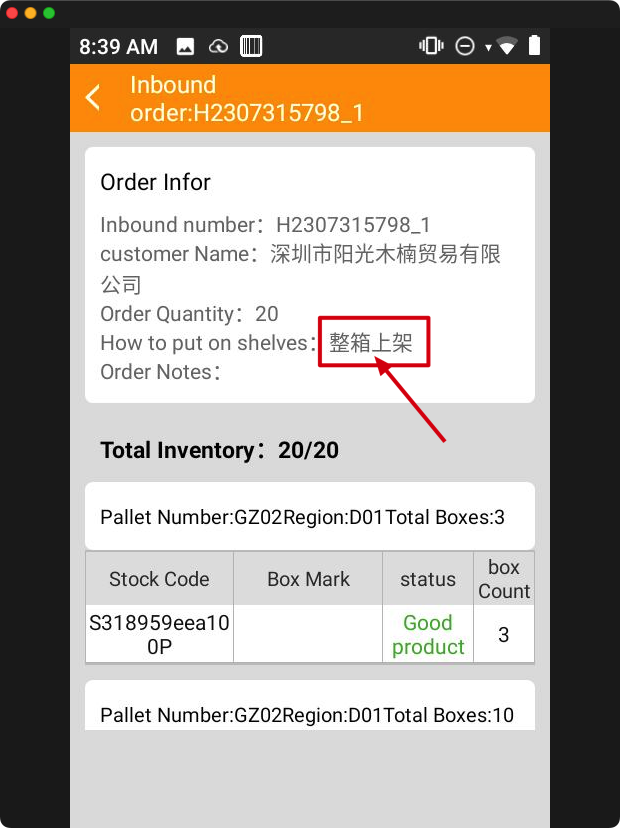Tap the back arrow in orange header
Screen dimensions: 620x828
(93, 98)
